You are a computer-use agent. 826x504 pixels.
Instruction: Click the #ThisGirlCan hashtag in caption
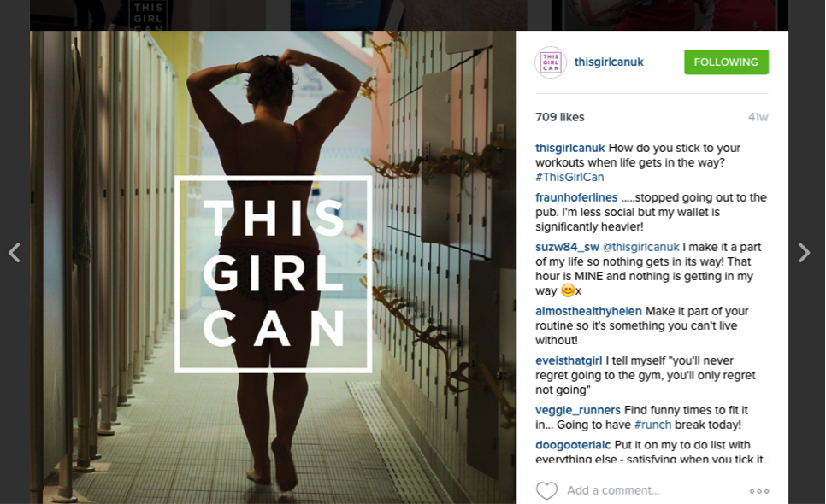(569, 178)
